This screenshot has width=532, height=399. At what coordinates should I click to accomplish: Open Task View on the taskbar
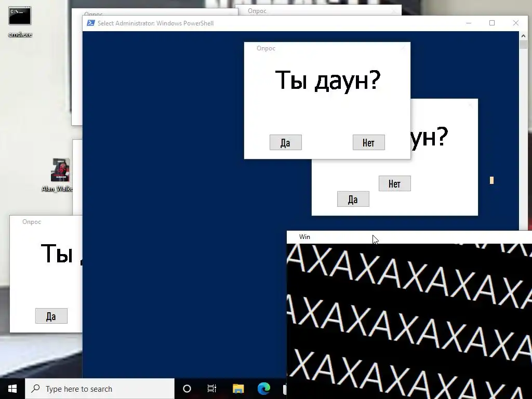pos(212,389)
